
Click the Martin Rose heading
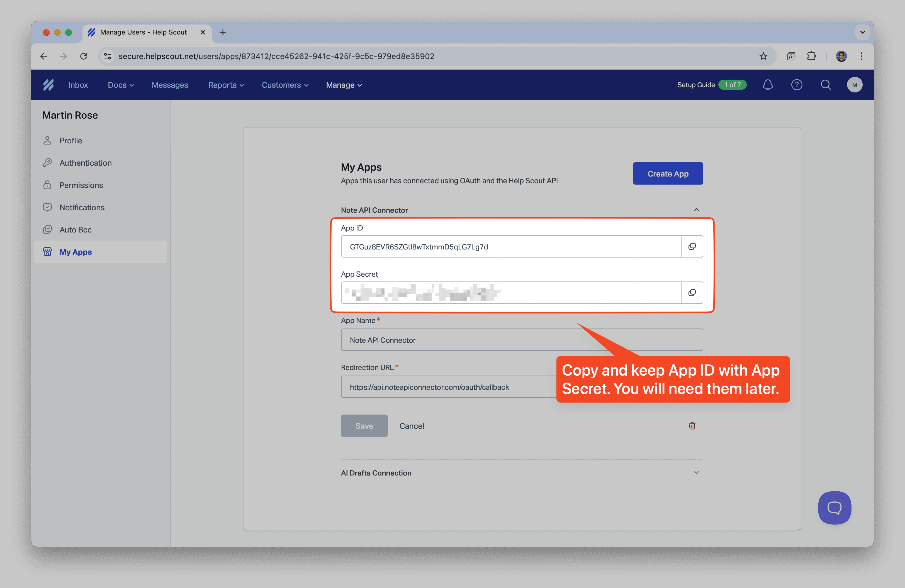[70, 115]
